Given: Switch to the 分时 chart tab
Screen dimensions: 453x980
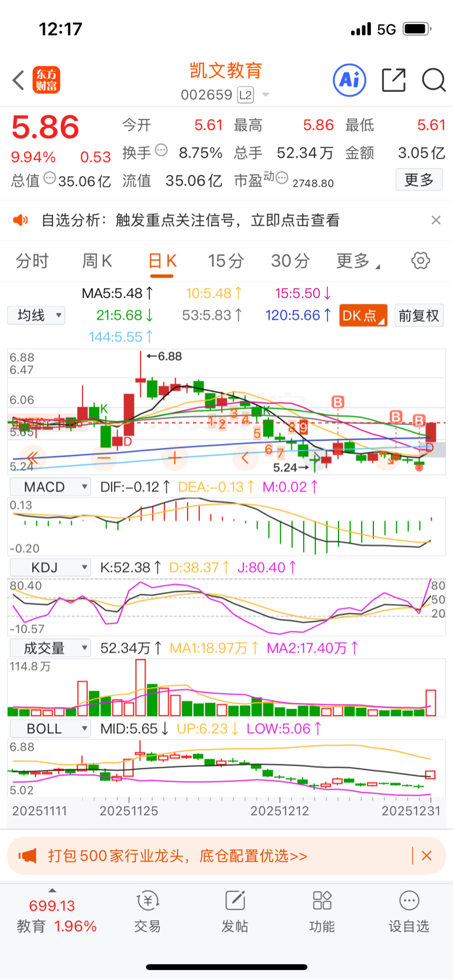Looking at the screenshot, I should pos(32,260).
